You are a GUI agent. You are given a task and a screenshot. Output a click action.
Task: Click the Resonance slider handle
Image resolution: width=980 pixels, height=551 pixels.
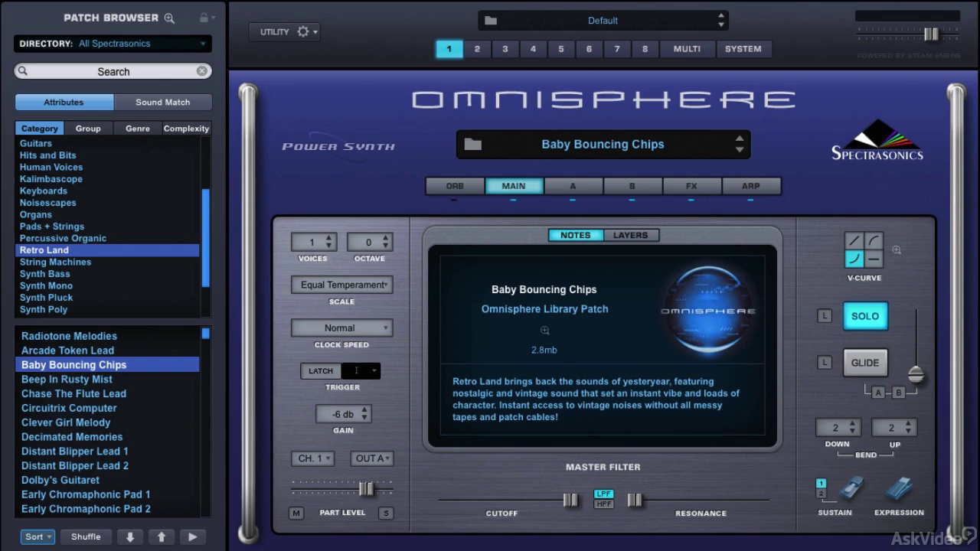(x=635, y=500)
